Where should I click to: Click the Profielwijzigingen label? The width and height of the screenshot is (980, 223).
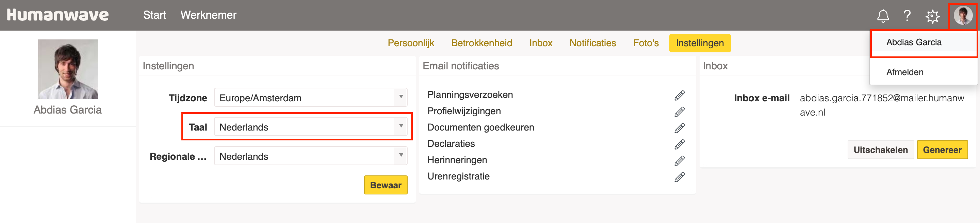[x=464, y=111]
